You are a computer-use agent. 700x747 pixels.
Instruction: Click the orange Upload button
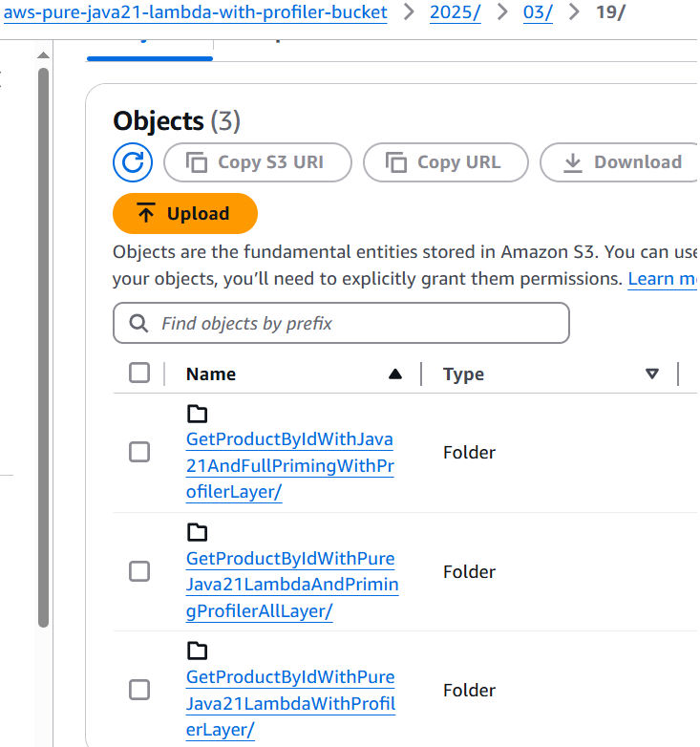click(185, 213)
